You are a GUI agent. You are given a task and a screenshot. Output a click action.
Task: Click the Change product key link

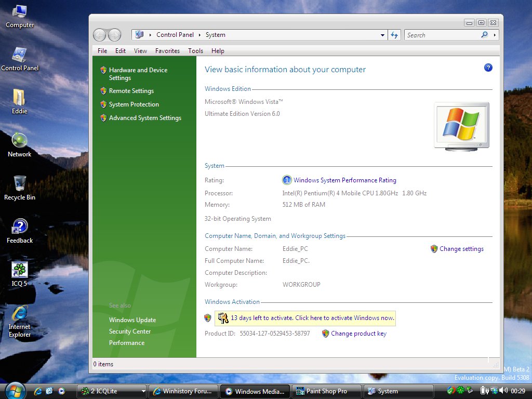click(358, 334)
